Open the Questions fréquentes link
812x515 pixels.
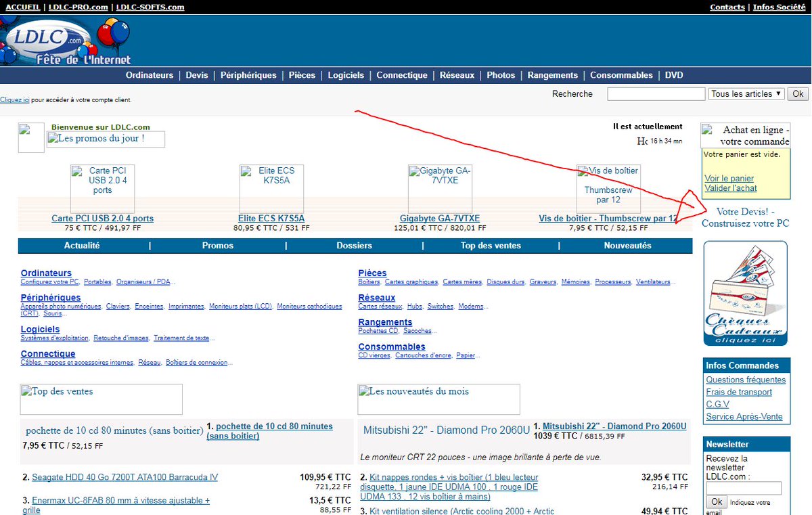pos(746,380)
